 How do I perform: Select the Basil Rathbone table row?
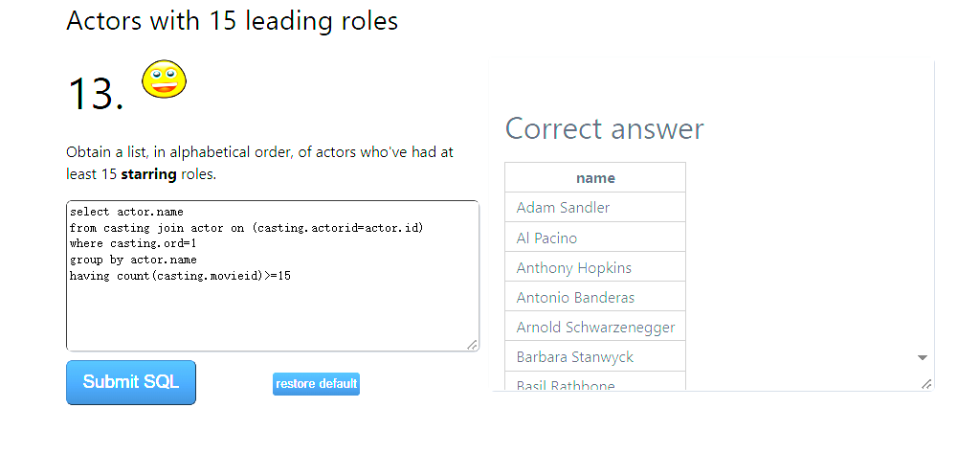pos(595,381)
